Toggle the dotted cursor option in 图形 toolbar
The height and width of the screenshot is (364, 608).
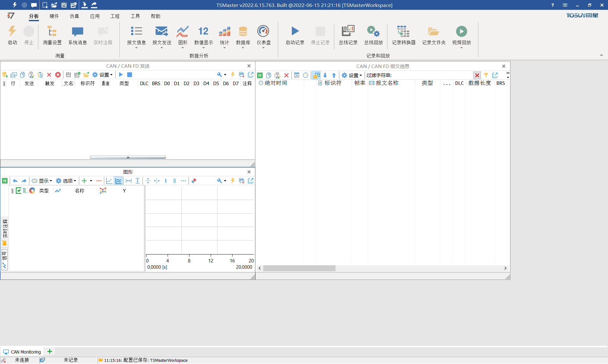[183, 181]
